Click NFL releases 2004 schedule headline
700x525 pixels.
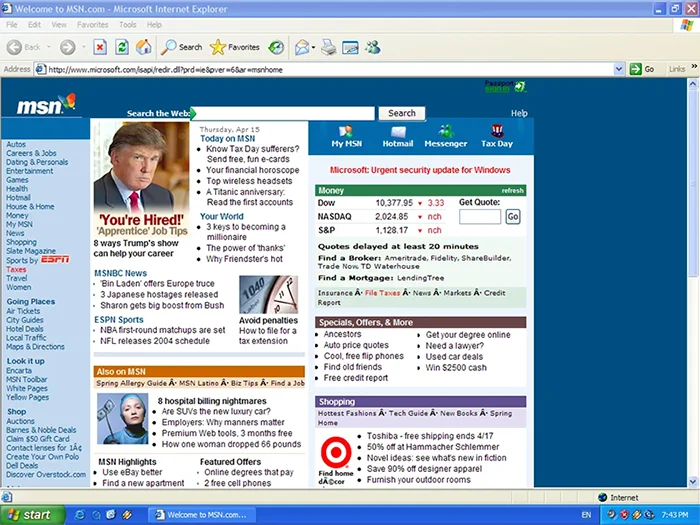click(x=155, y=341)
